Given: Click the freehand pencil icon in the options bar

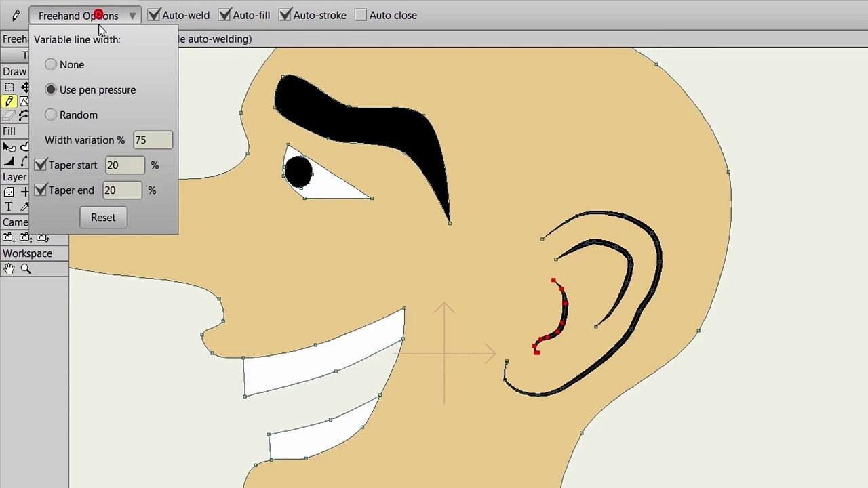Looking at the screenshot, I should (16, 15).
